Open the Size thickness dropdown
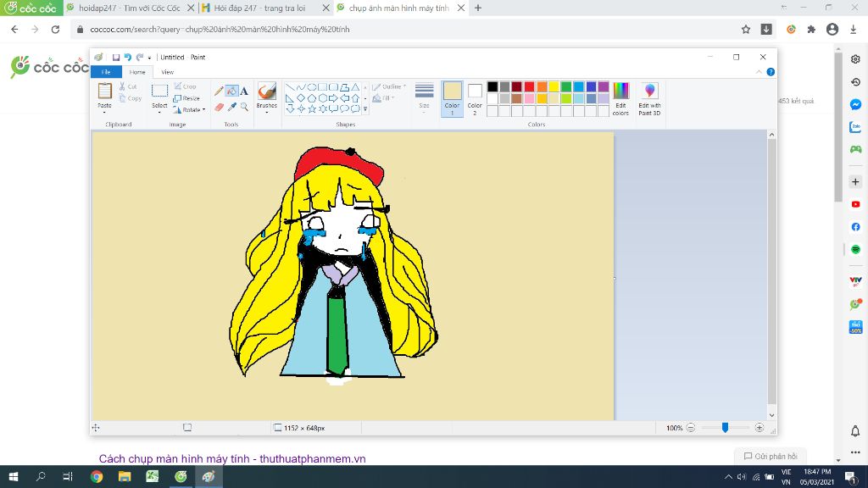This screenshot has width=868, height=488. point(424,99)
